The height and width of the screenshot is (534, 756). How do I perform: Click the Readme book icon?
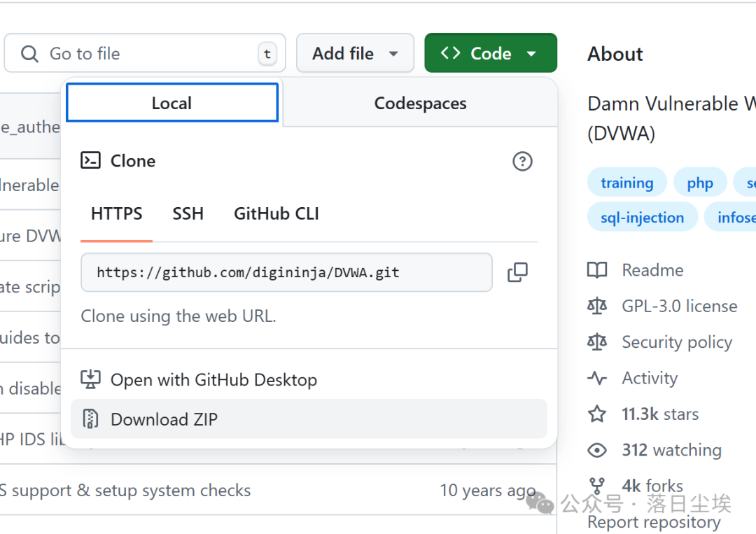[x=597, y=270]
